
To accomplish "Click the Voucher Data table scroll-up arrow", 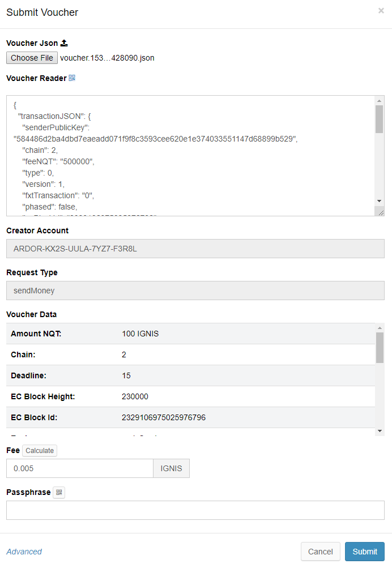I will pos(380,328).
